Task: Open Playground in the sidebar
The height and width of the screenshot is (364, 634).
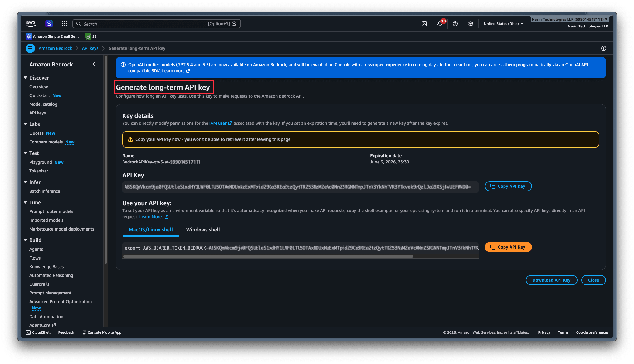Action: click(x=41, y=162)
